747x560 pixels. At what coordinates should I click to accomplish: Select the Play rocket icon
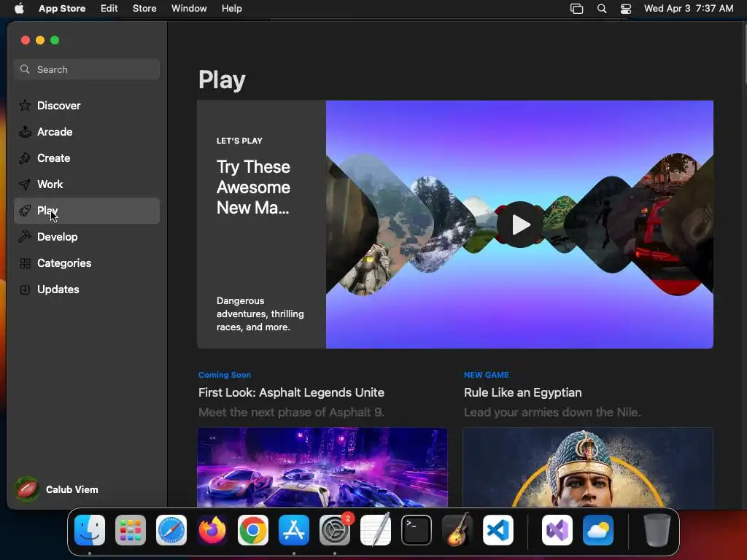[25, 211]
